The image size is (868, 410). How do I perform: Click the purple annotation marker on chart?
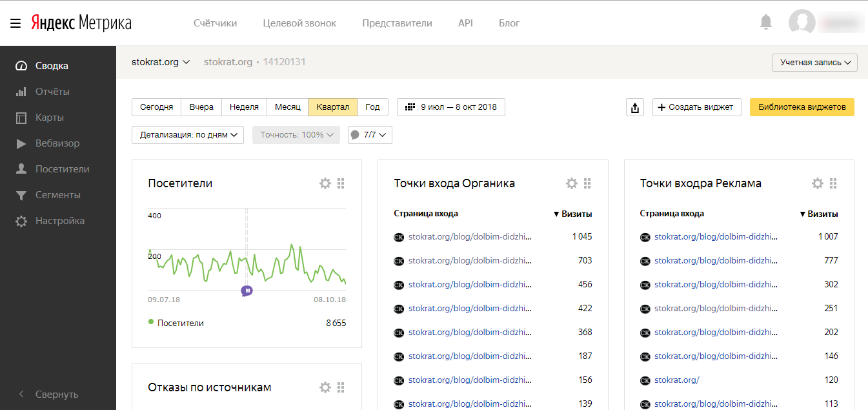[x=247, y=291]
